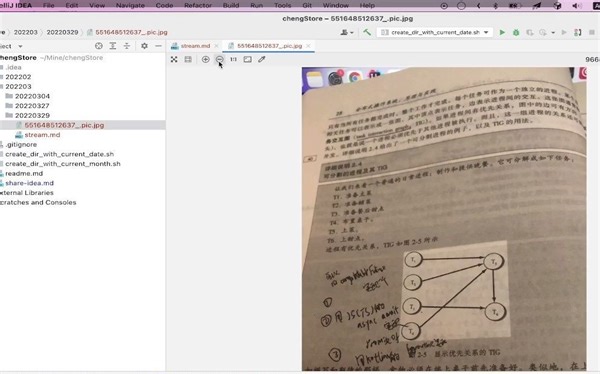Build project with hammer icon
This screenshot has height=374, width=600.
367,32
